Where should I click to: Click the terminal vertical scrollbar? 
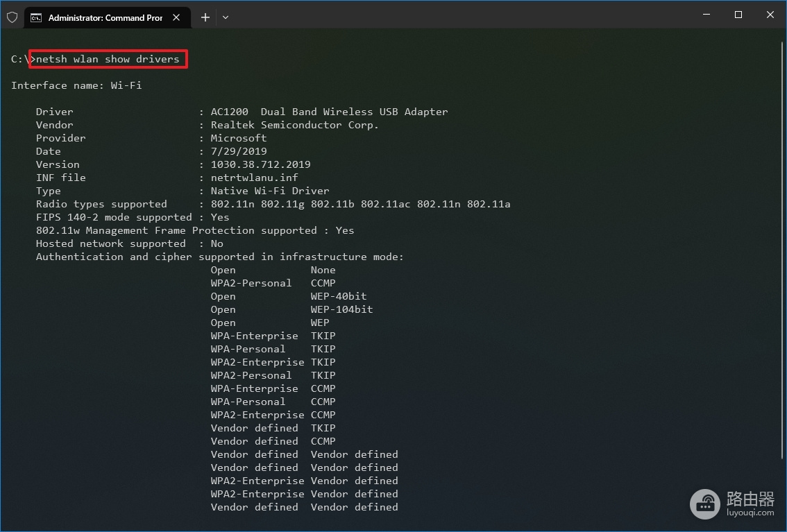(x=782, y=250)
